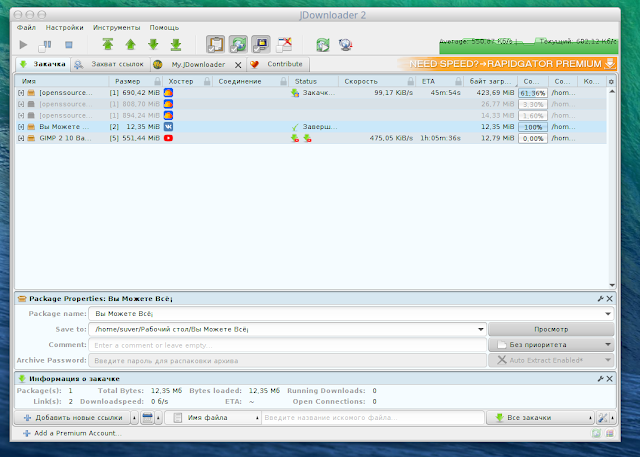The height and width of the screenshot is (457, 640).
Task: Open the Package name dropdown
Action: pos(608,314)
